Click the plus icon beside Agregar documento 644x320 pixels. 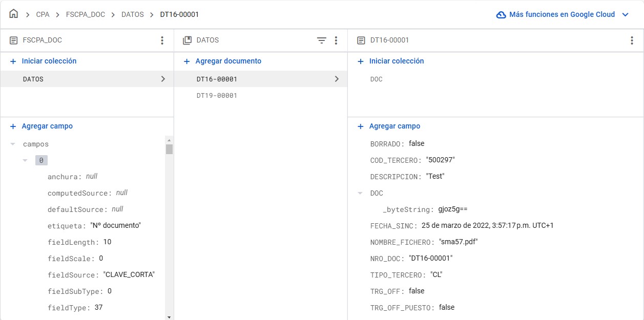pyautogui.click(x=187, y=61)
